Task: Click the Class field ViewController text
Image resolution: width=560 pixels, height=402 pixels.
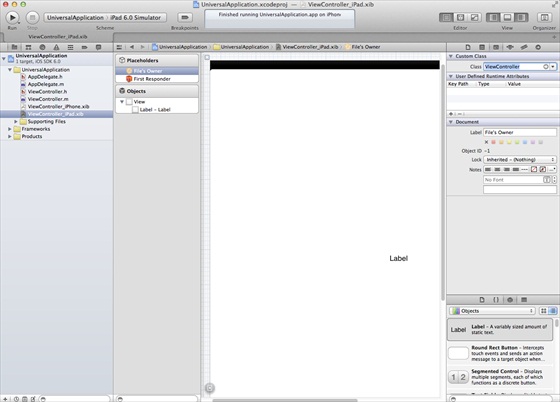Action: (x=502, y=67)
